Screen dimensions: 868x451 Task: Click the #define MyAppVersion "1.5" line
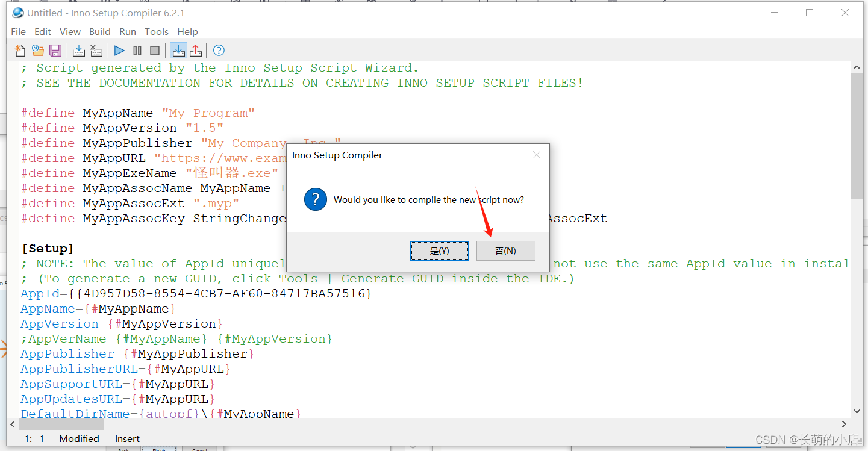pos(122,128)
